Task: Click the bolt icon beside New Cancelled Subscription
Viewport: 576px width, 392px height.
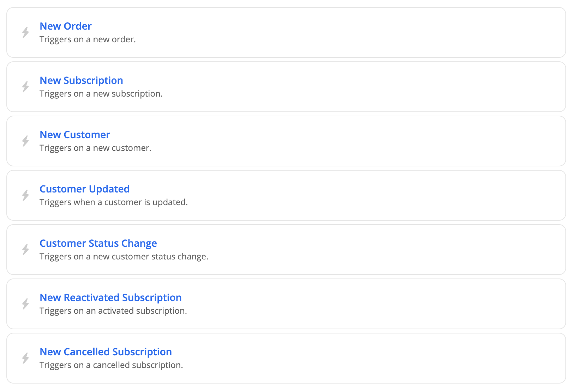Action: (25, 358)
